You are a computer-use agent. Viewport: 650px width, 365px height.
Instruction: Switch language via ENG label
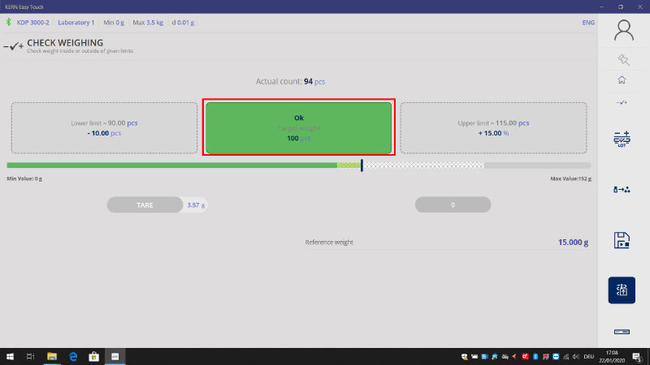tap(588, 22)
